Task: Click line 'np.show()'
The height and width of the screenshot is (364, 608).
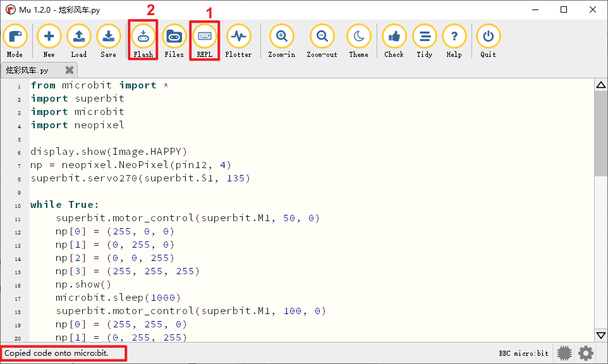Action: click(83, 284)
